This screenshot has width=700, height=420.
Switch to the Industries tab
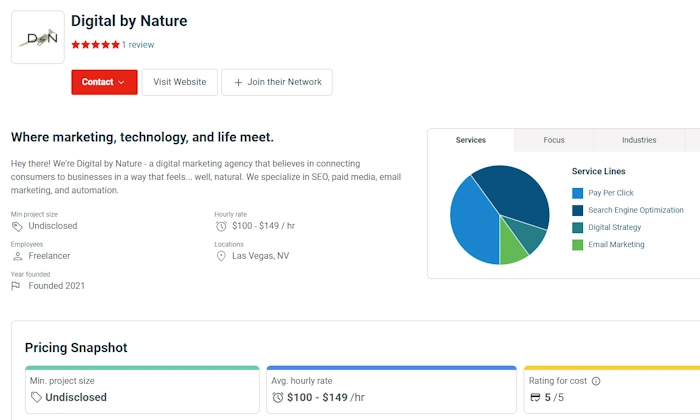(x=639, y=140)
